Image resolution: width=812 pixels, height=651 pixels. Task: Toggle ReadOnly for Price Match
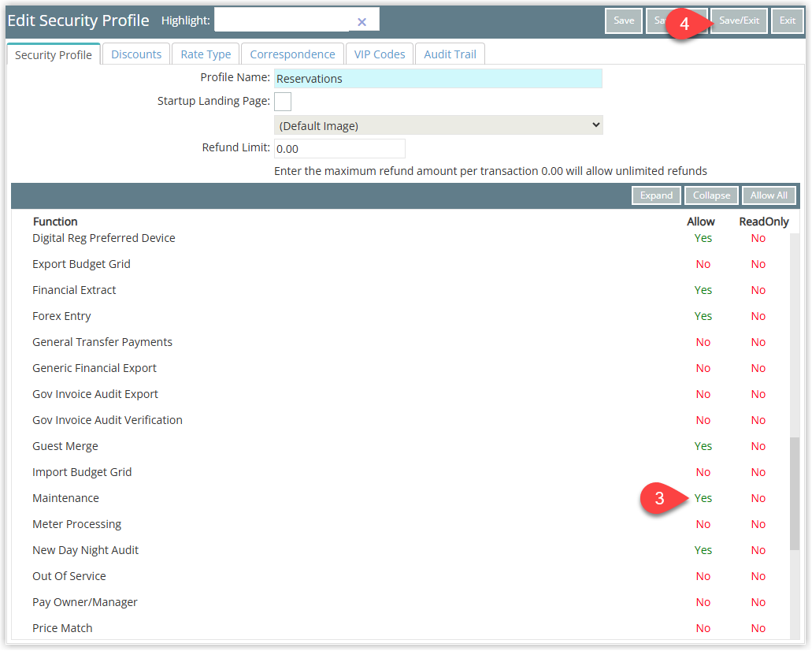coord(758,628)
